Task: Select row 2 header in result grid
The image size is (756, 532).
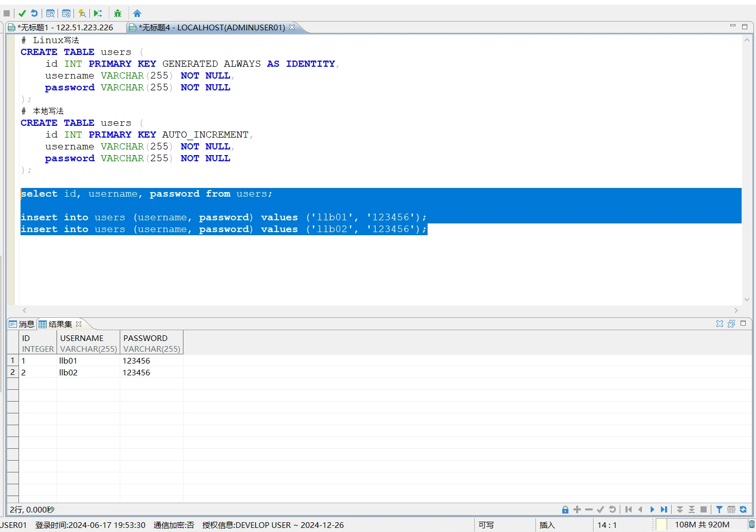Action: (x=13, y=372)
